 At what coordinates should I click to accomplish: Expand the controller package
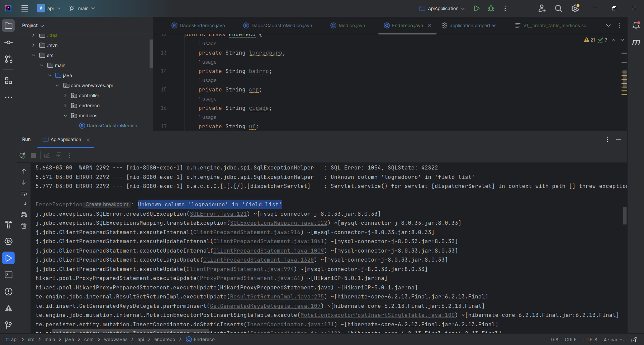click(x=65, y=95)
